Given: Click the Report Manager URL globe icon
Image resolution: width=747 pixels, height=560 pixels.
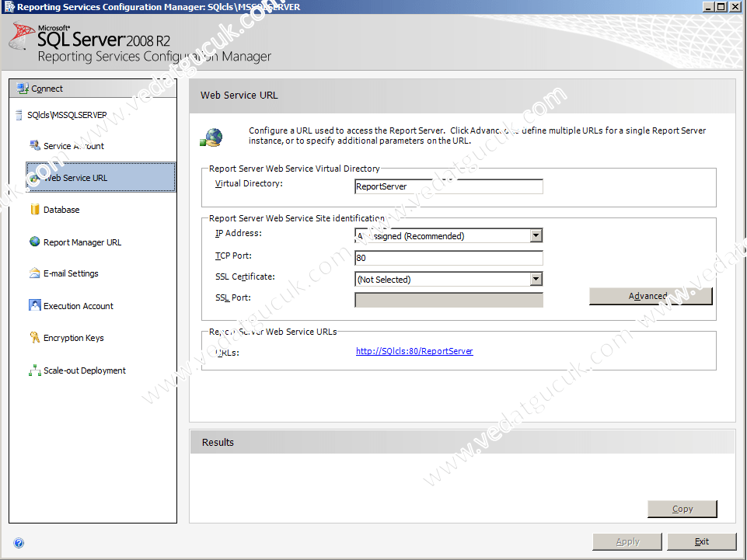Looking at the screenshot, I should (35, 242).
